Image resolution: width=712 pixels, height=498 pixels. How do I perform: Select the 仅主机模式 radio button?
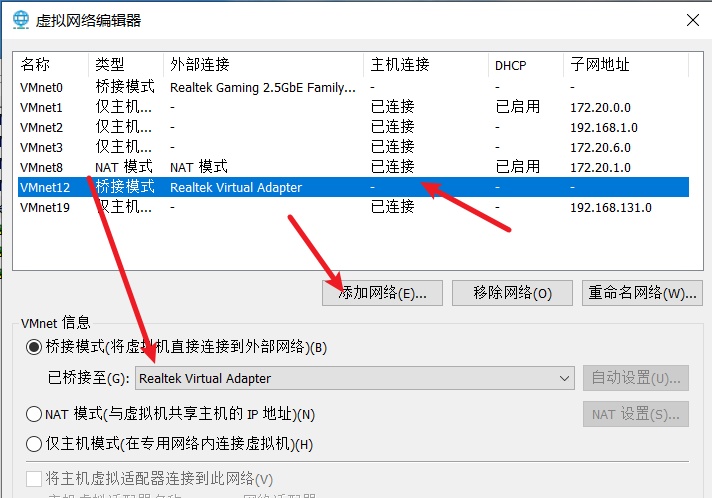point(34,444)
